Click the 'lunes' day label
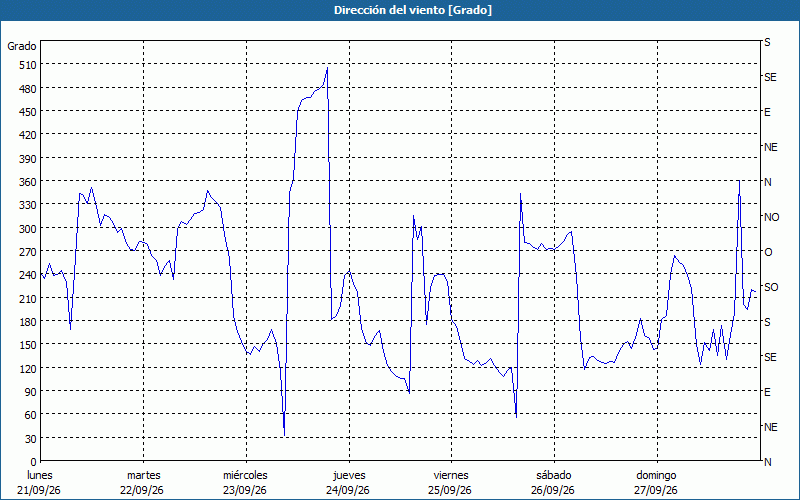 (x=40, y=475)
